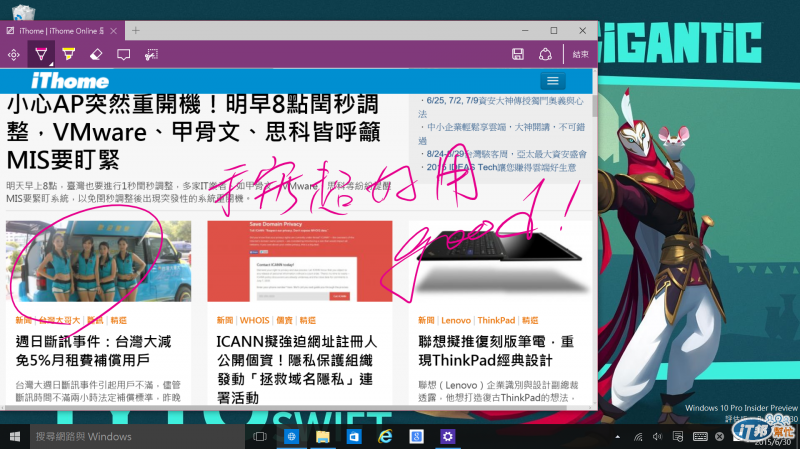Open File Explorer from the taskbar
This screenshot has width=800, height=449.
[x=322, y=437]
